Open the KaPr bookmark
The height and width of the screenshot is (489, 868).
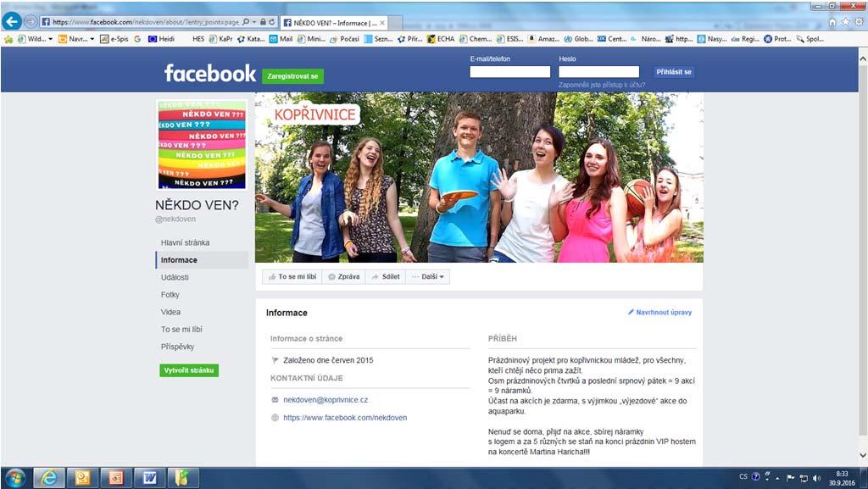(220, 39)
